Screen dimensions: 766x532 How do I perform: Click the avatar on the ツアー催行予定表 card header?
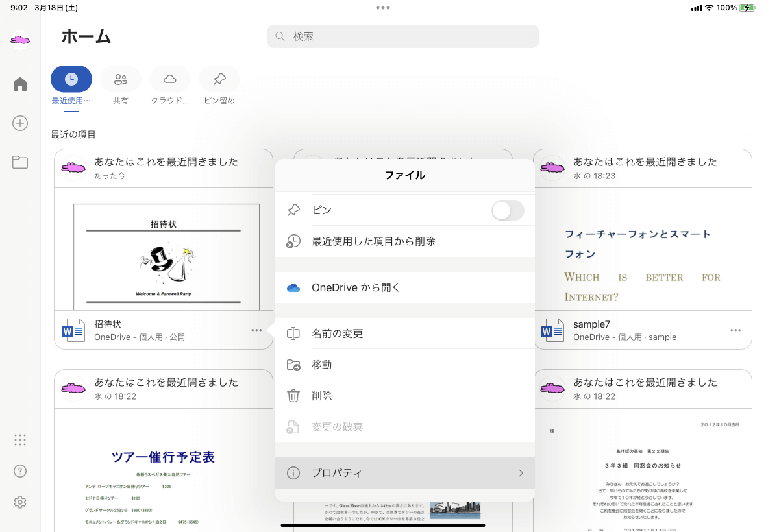pyautogui.click(x=73, y=389)
